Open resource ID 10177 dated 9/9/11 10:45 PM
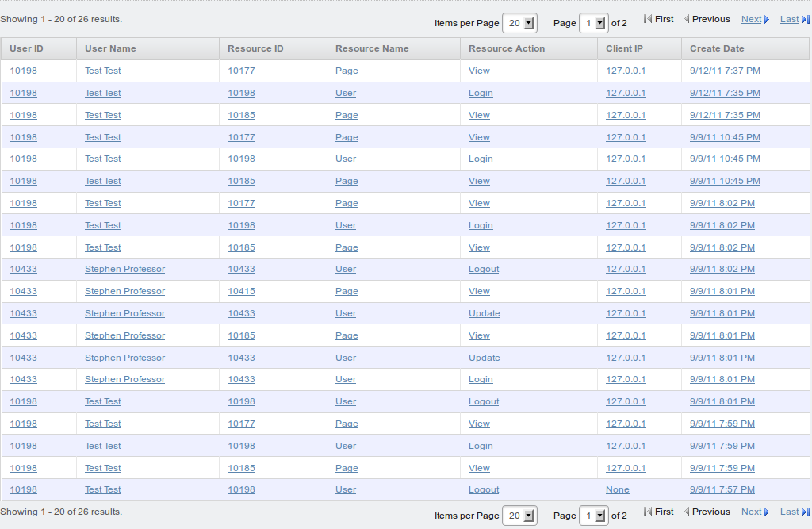 [241, 138]
